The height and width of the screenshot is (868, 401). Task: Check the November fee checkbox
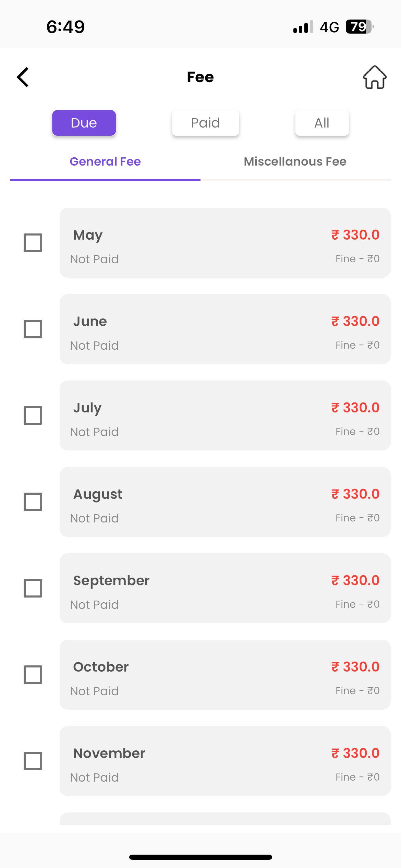[x=33, y=761]
